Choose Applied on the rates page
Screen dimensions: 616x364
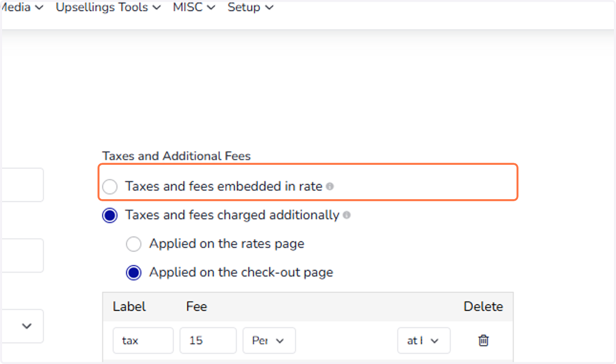coord(133,244)
